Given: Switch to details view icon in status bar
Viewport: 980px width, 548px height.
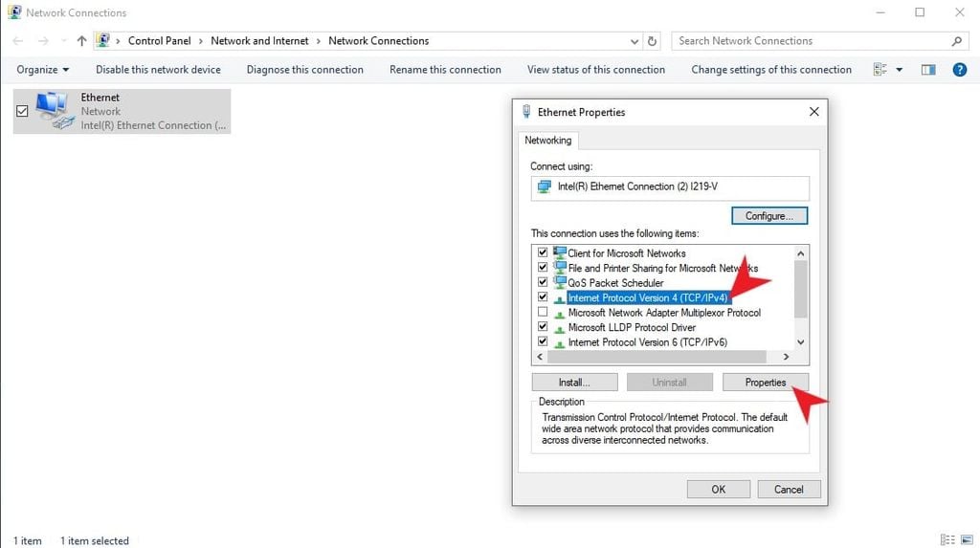Looking at the screenshot, I should [x=947, y=540].
